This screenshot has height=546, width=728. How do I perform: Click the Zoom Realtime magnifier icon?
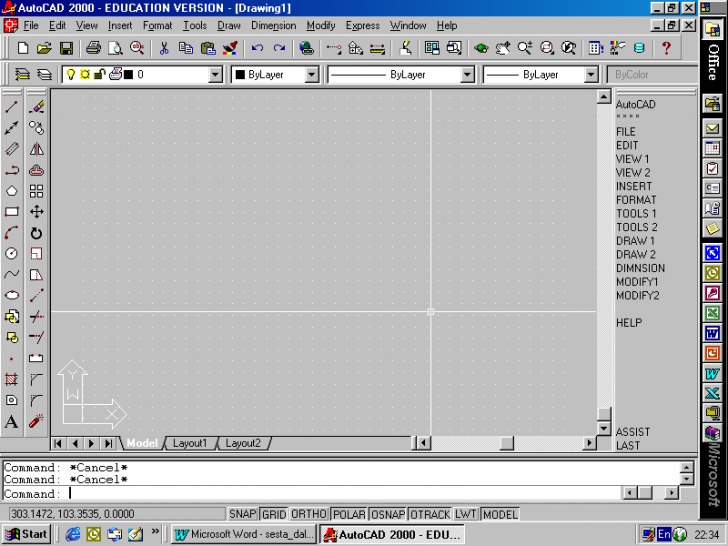point(525,48)
